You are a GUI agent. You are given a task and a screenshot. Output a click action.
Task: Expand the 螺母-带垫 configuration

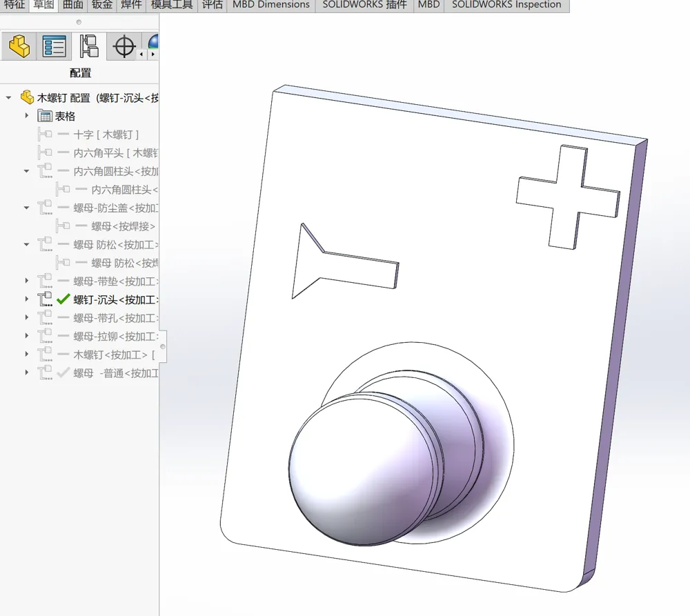coord(26,281)
